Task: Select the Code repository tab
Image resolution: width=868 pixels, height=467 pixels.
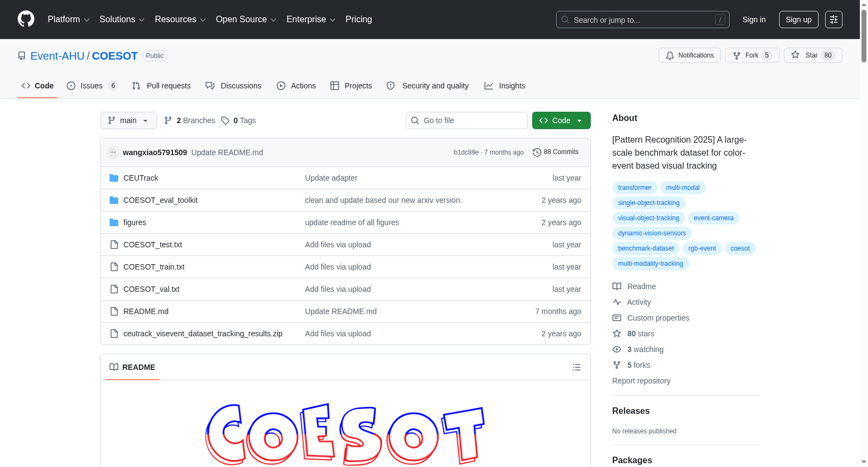Action: point(38,86)
